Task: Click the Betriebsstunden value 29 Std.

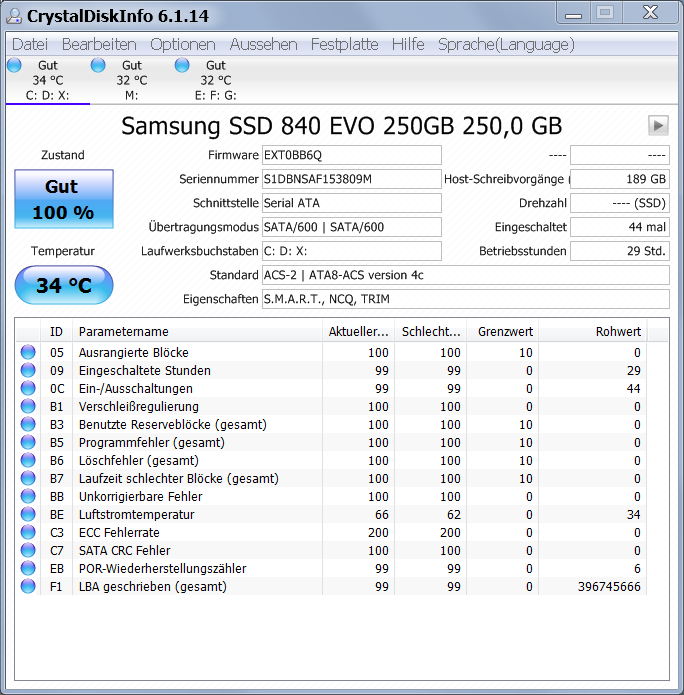Action: (620, 251)
